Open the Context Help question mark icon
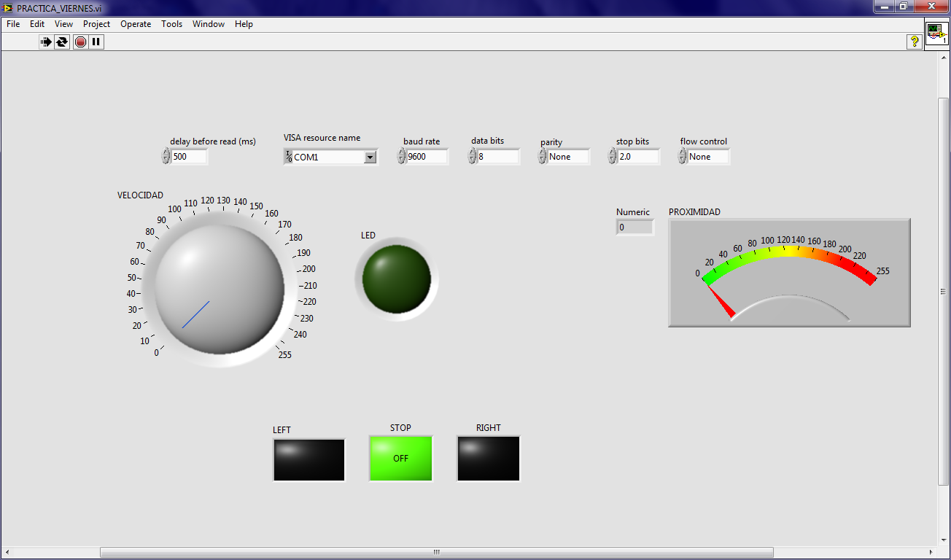The height and width of the screenshot is (560, 951). coord(914,42)
